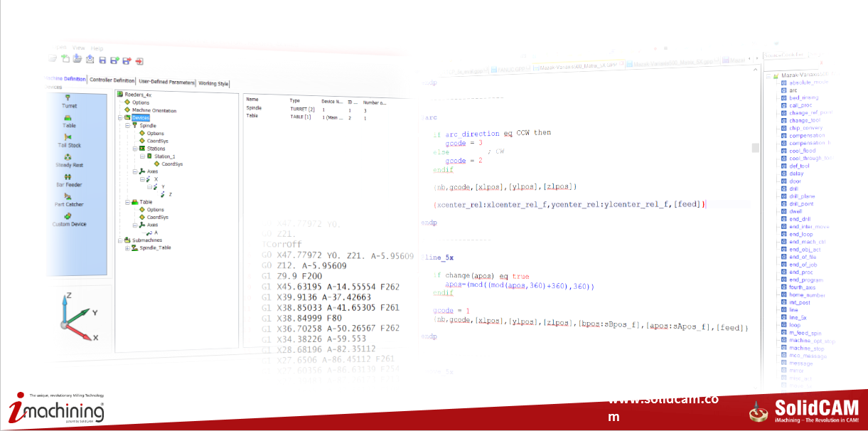Select the Custom Device icon
Image resolution: width=868 pixels, height=431 pixels.
(x=68, y=216)
